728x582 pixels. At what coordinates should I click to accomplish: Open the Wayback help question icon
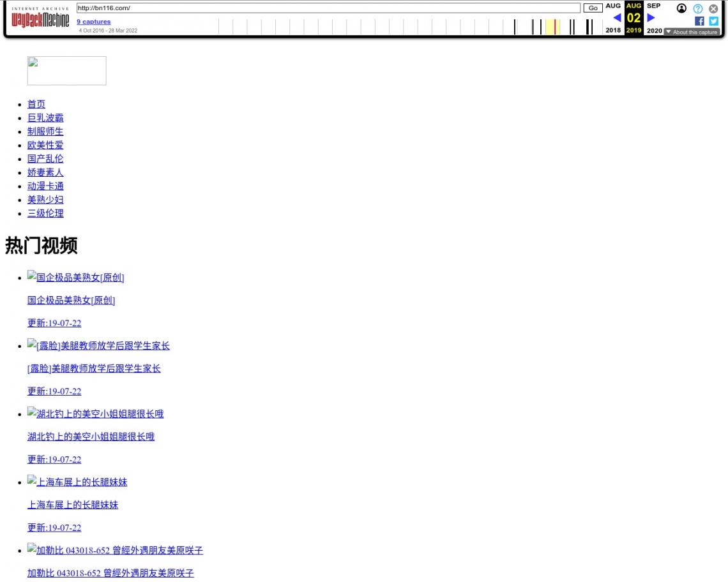click(x=697, y=8)
